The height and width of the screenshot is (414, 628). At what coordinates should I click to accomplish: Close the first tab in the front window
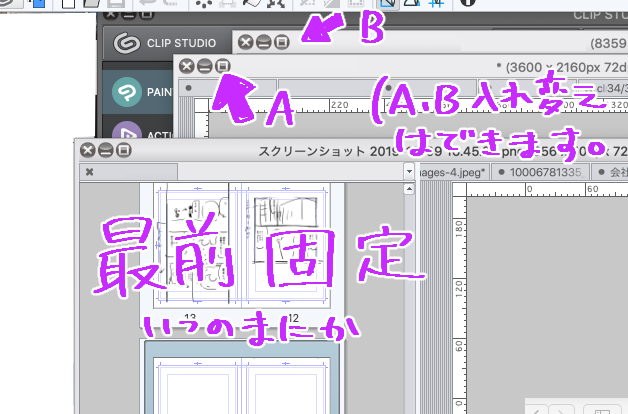pyautogui.click(x=89, y=172)
